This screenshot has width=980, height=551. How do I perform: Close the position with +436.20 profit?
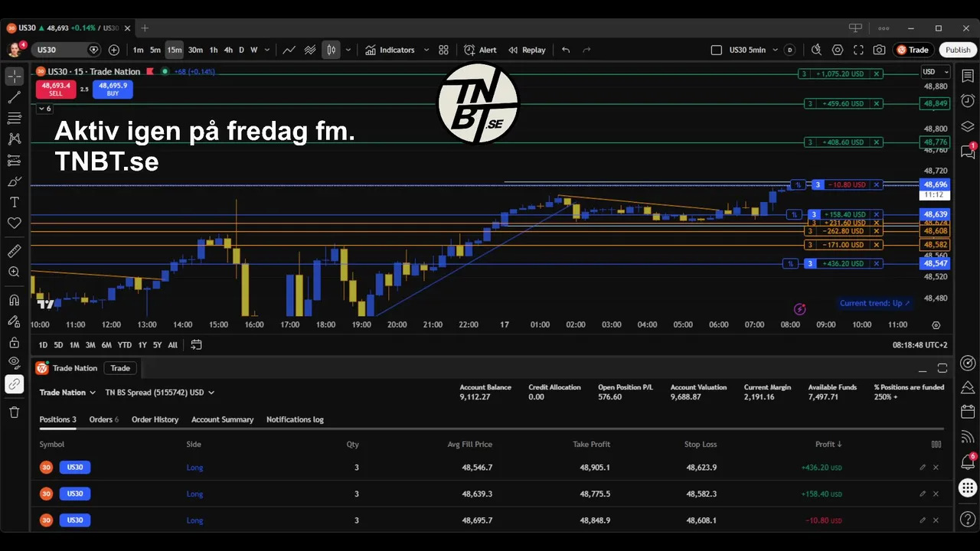click(x=936, y=468)
